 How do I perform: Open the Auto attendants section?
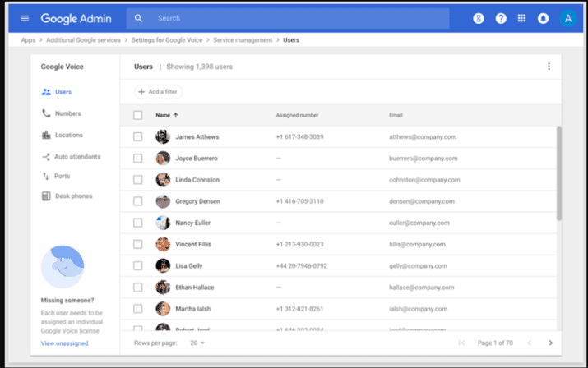click(77, 157)
